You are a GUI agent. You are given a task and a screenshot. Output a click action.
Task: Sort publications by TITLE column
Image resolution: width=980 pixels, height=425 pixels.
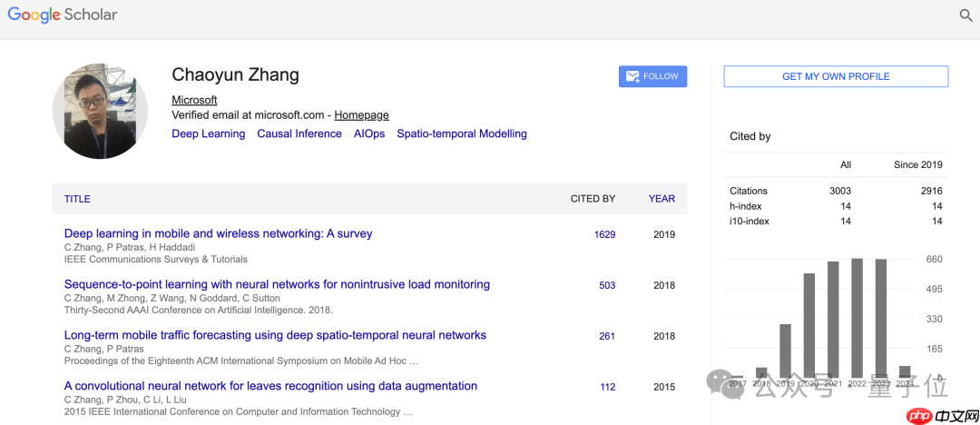[x=77, y=199]
